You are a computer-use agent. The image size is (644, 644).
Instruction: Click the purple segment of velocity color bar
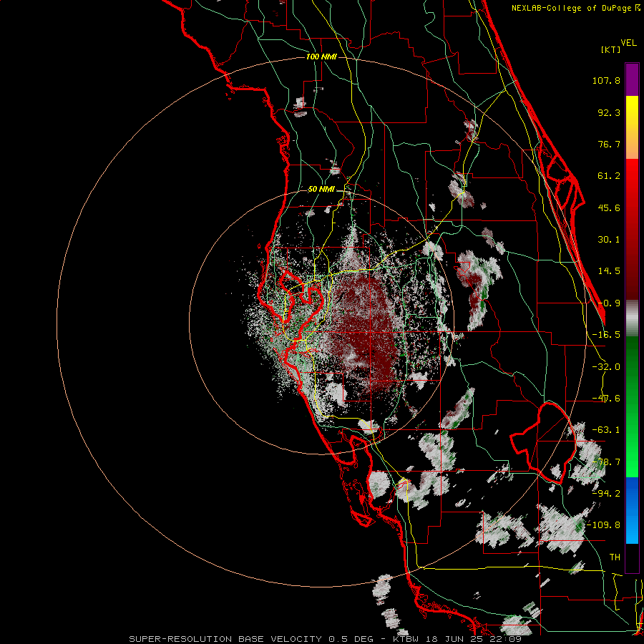(x=632, y=79)
